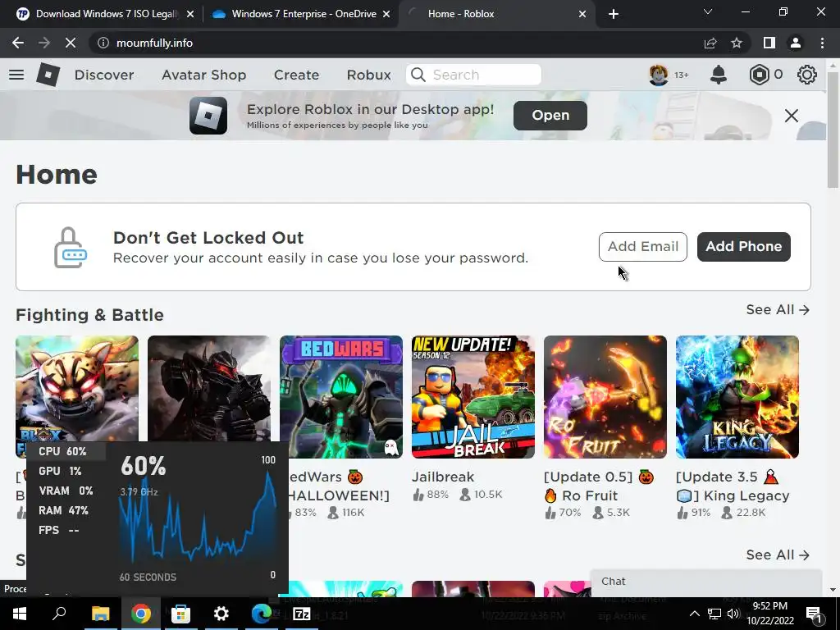
Task: Go back with the browser back arrow
Action: click(18, 43)
